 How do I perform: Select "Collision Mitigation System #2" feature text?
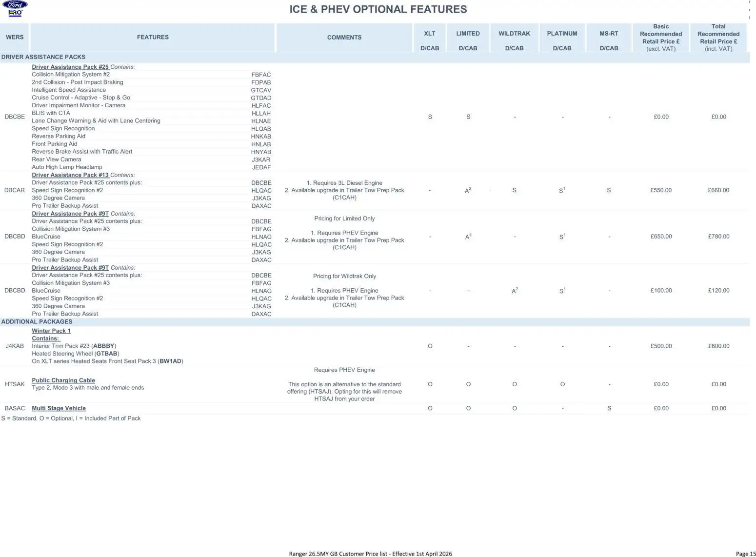(71, 75)
